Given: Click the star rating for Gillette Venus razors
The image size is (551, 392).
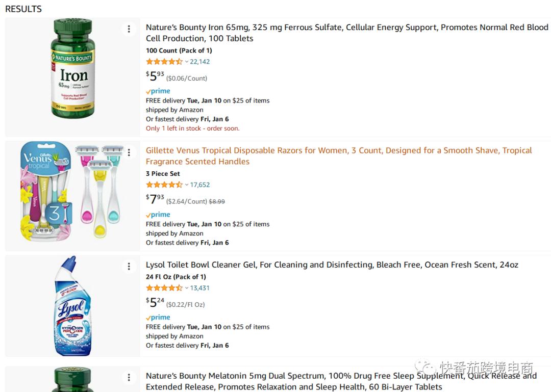Looking at the screenshot, I should click(x=164, y=185).
